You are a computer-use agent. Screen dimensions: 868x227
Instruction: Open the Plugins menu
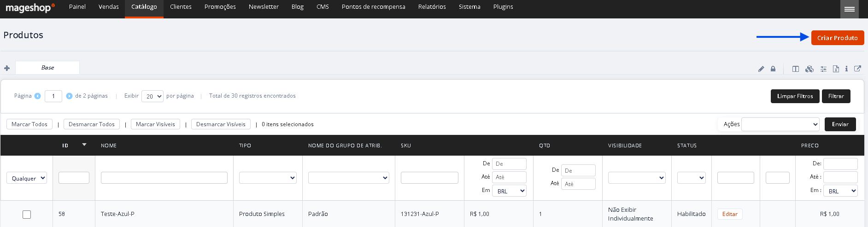[x=503, y=7]
